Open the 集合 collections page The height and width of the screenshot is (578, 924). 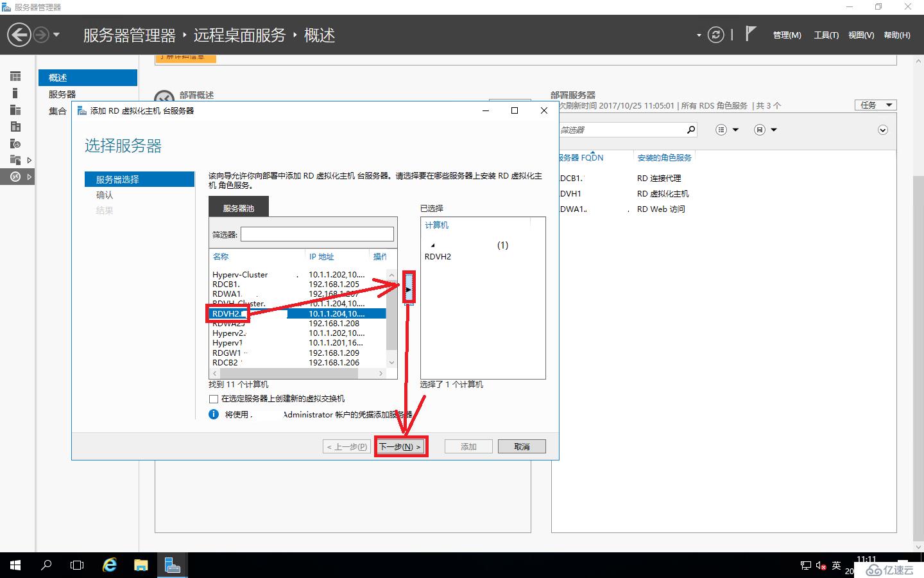point(58,111)
